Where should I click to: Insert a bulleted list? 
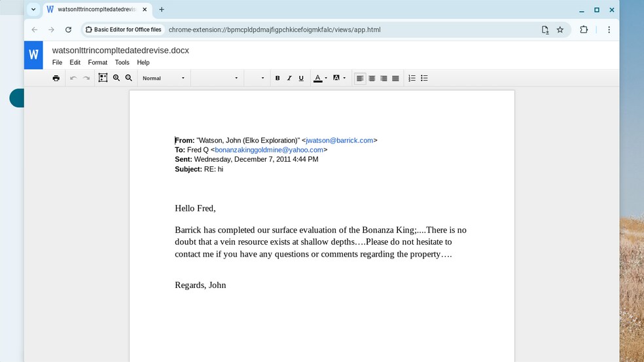point(424,78)
